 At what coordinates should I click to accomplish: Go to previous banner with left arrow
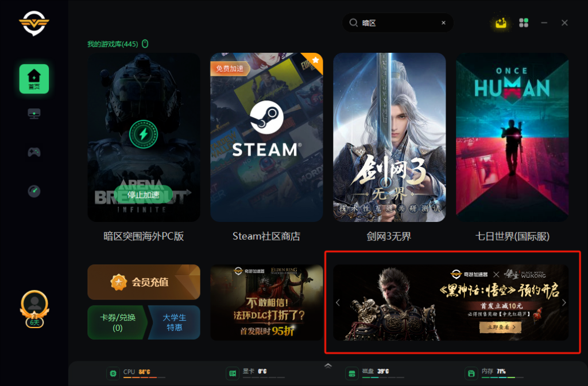pyautogui.click(x=338, y=302)
